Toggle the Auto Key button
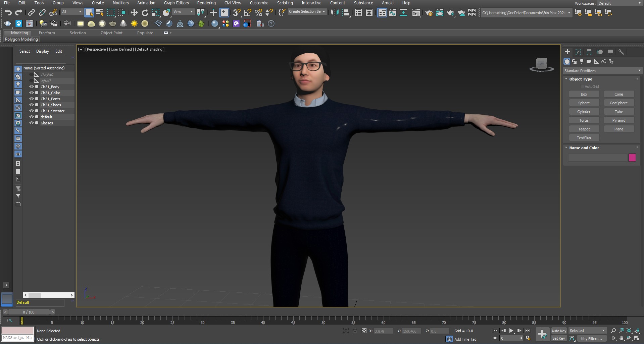Image resolution: width=644 pixels, height=344 pixels. 559,331
